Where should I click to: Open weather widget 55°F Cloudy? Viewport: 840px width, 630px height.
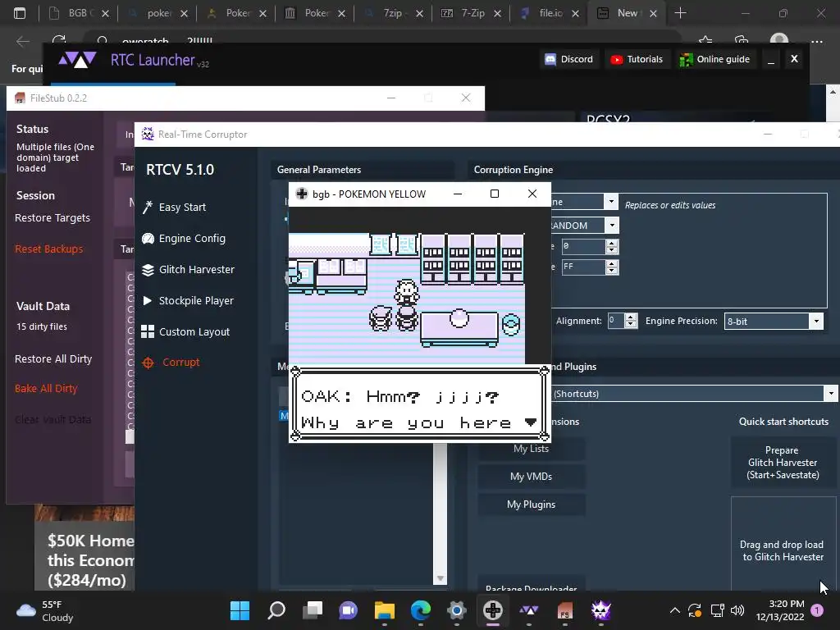45,610
